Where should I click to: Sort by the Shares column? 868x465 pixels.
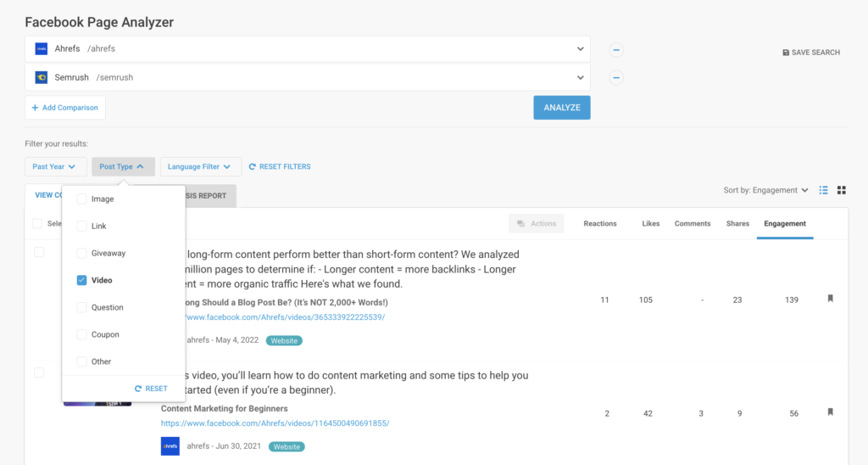[x=737, y=223]
